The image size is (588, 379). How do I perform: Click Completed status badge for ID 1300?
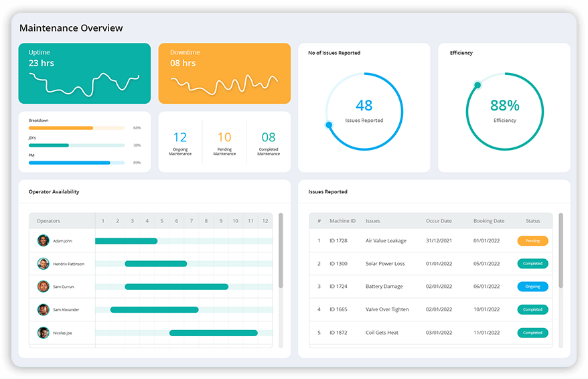click(x=532, y=264)
